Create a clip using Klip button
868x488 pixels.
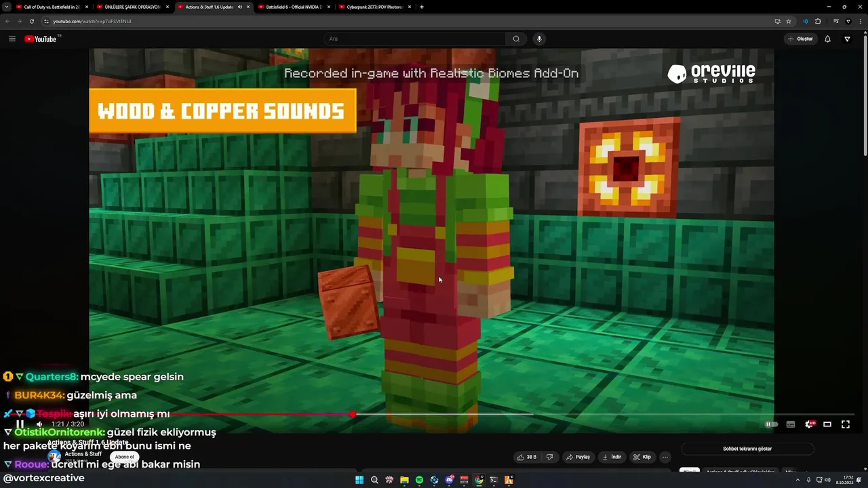tap(642, 457)
